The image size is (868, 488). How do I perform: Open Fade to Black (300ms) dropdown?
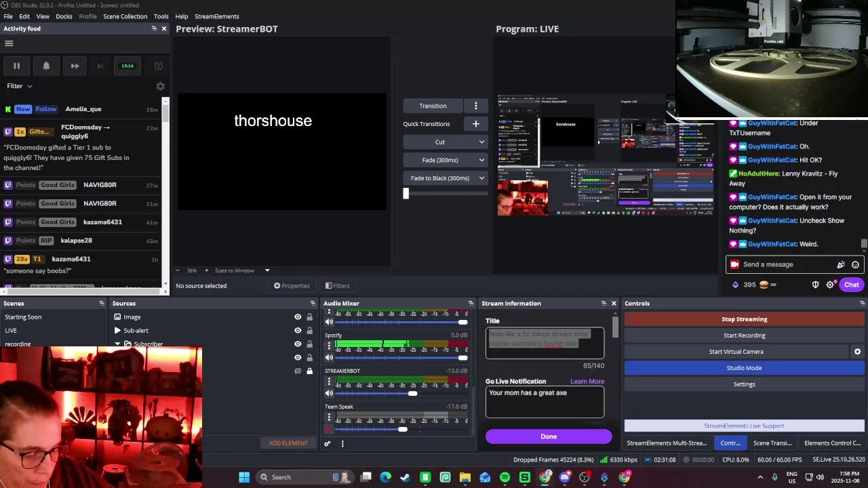[x=445, y=178]
